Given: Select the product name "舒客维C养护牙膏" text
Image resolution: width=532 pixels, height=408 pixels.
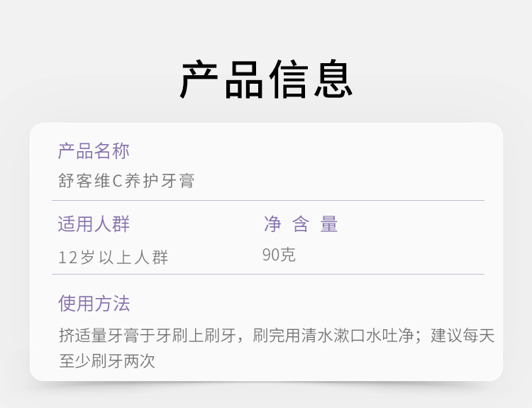Looking at the screenshot, I should (126, 182).
